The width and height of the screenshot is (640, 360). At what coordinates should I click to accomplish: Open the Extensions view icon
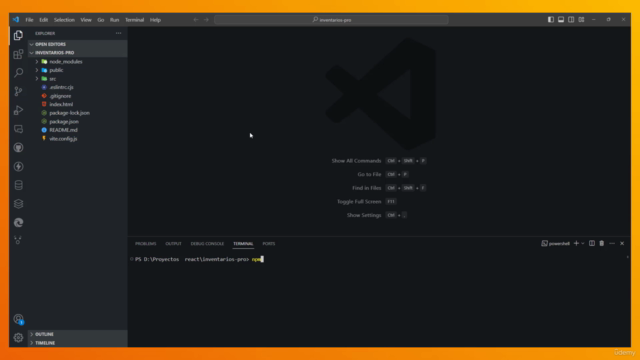18,54
